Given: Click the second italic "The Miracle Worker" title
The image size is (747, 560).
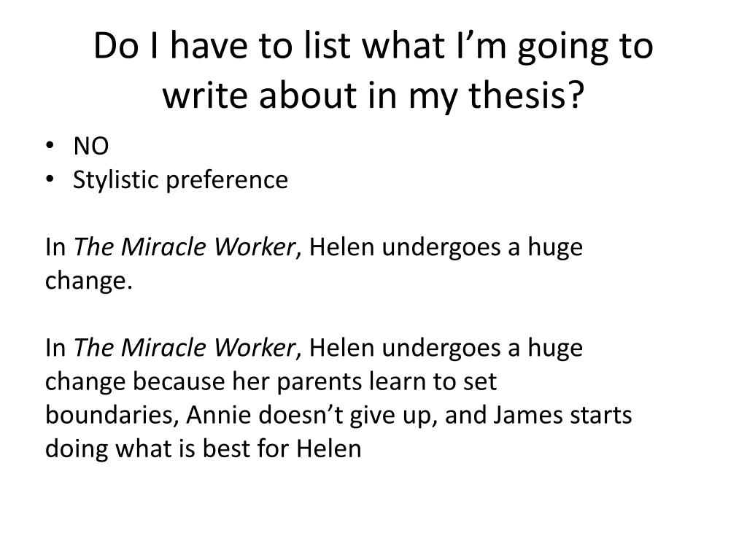Looking at the screenshot, I should (183, 348).
